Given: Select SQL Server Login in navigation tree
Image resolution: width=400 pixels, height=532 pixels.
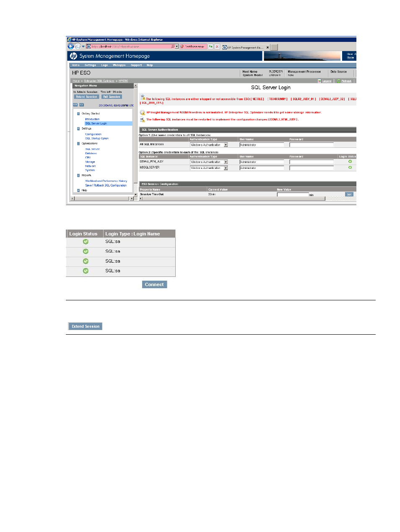Looking at the screenshot, I should [x=96, y=124].
